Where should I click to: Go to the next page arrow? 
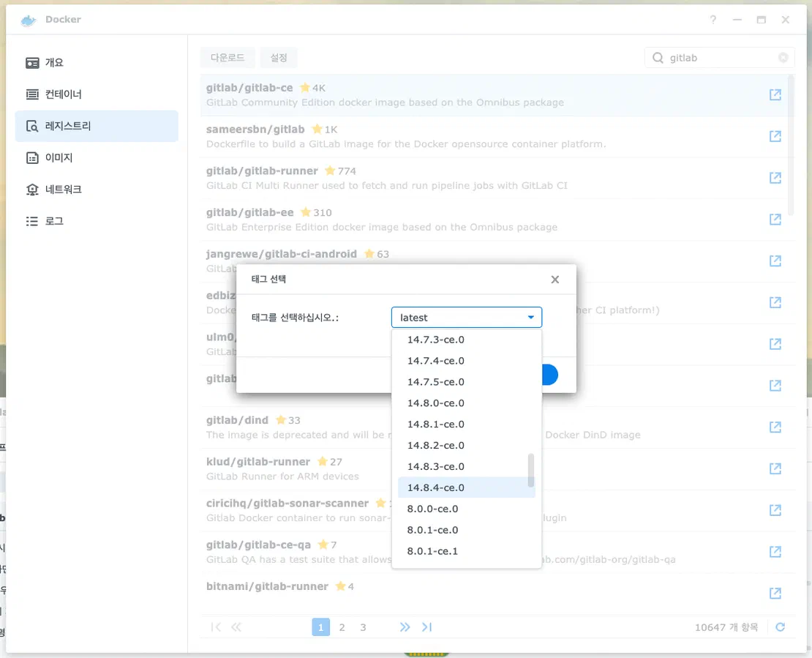pos(405,627)
